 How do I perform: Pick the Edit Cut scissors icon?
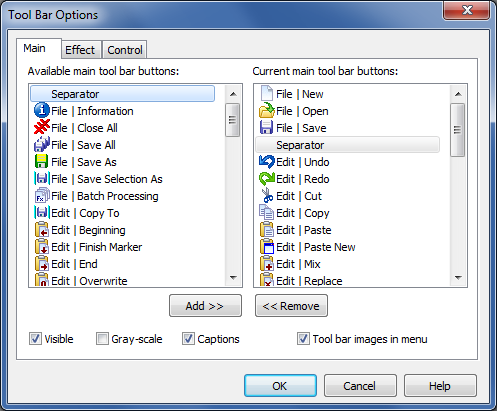tap(267, 195)
